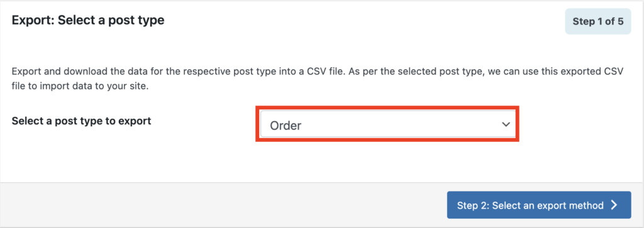This screenshot has height=228, width=644.
Task: Select the Order text in the dropdown field
Action: pos(286,126)
